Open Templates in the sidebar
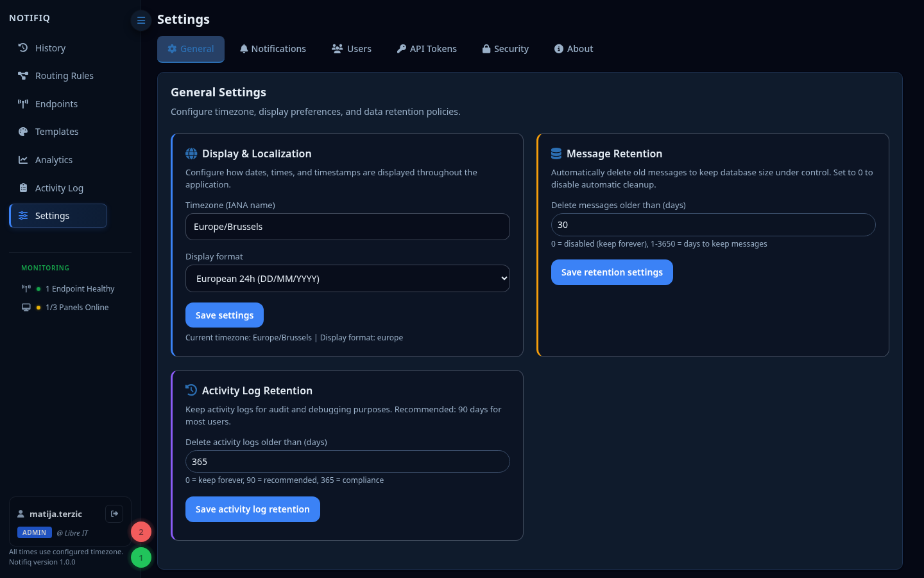This screenshot has height=578, width=924. [58, 132]
